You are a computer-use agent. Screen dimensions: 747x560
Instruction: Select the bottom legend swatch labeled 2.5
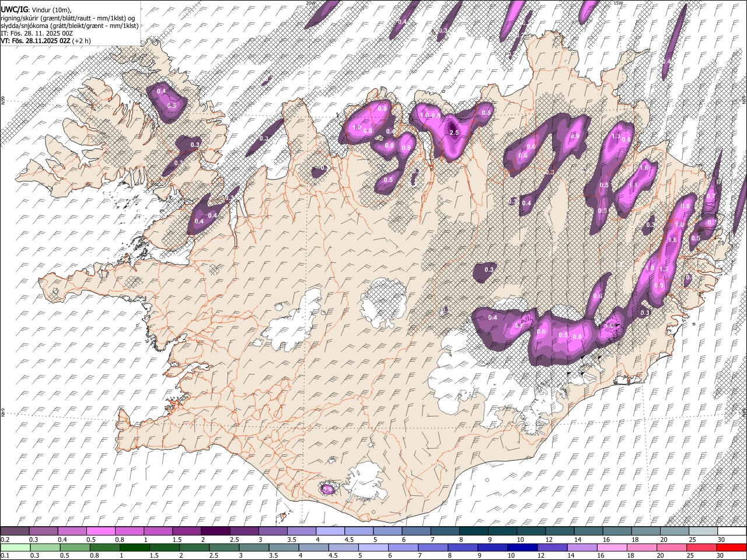click(x=224, y=547)
